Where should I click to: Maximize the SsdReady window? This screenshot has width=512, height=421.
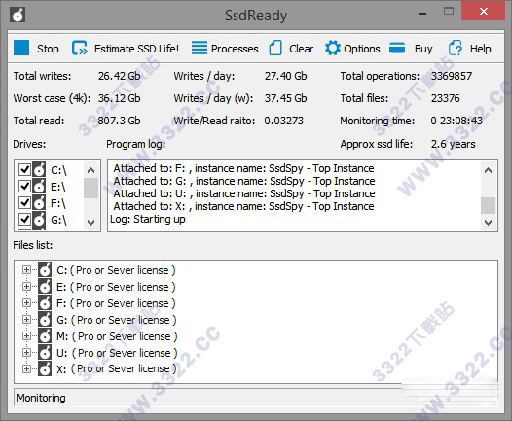click(449, 12)
